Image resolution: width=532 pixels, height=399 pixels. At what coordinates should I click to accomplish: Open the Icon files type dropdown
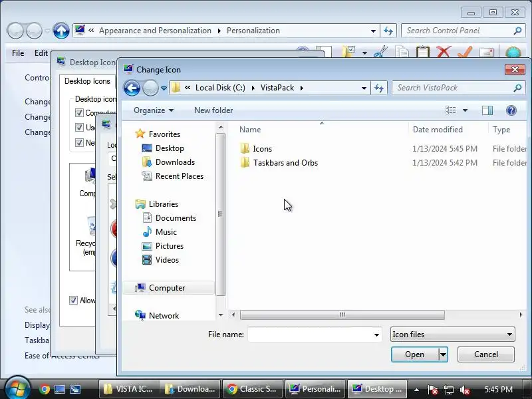[x=453, y=334]
